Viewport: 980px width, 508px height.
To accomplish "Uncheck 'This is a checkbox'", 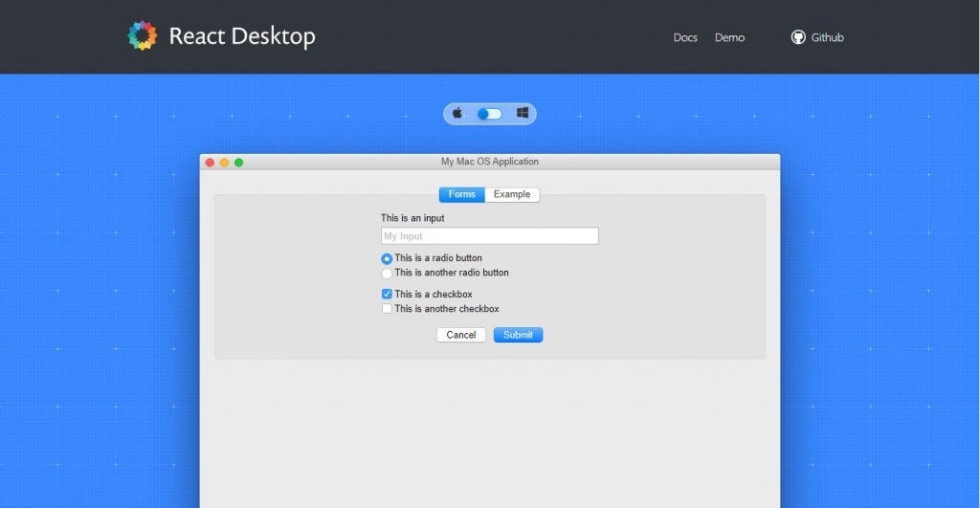I will tap(387, 294).
